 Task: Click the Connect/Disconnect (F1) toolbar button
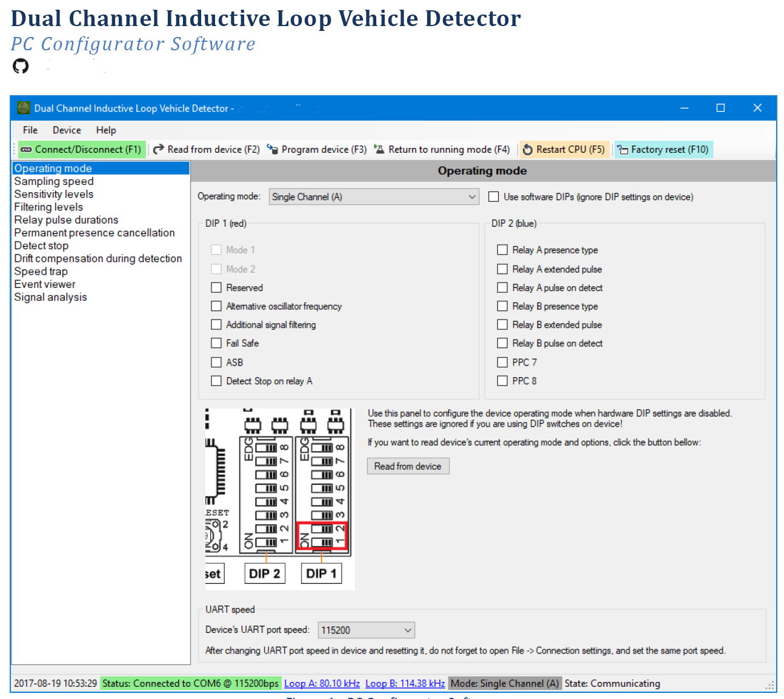tap(82, 149)
